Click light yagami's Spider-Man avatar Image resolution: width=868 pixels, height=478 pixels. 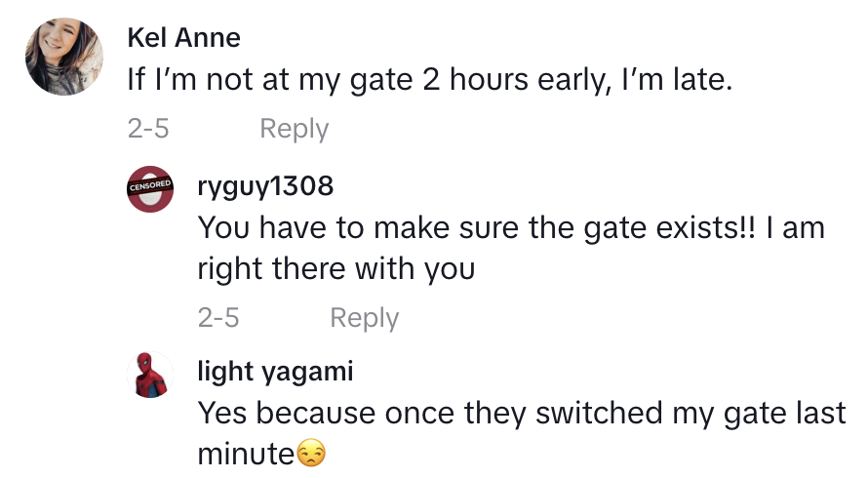click(150, 375)
